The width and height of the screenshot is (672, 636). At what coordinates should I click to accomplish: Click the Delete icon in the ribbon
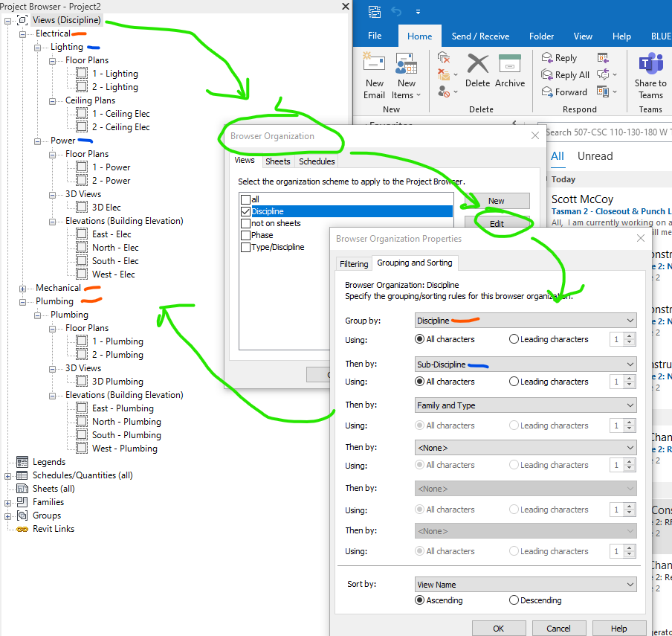tap(477, 71)
